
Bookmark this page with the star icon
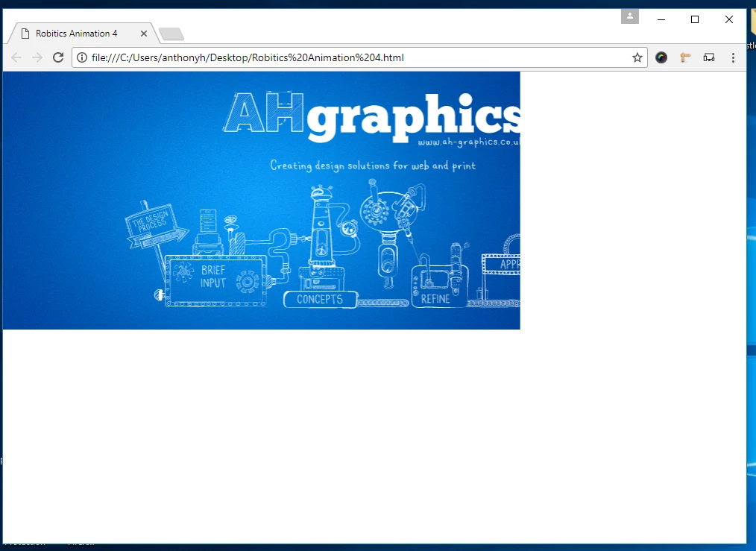pyautogui.click(x=637, y=57)
